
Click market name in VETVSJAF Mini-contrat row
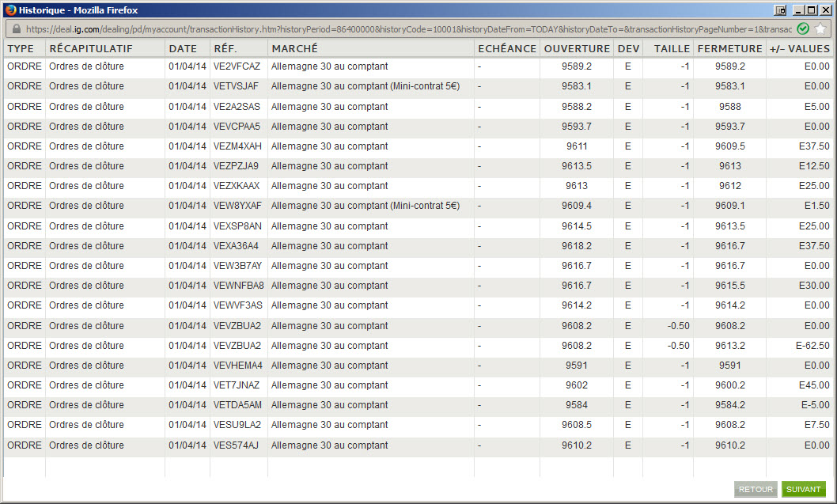click(x=365, y=86)
